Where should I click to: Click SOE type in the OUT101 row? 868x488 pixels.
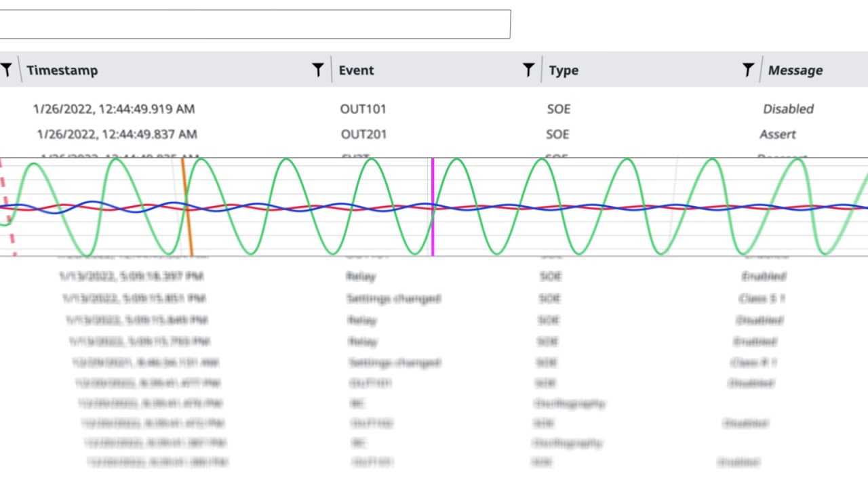click(559, 108)
